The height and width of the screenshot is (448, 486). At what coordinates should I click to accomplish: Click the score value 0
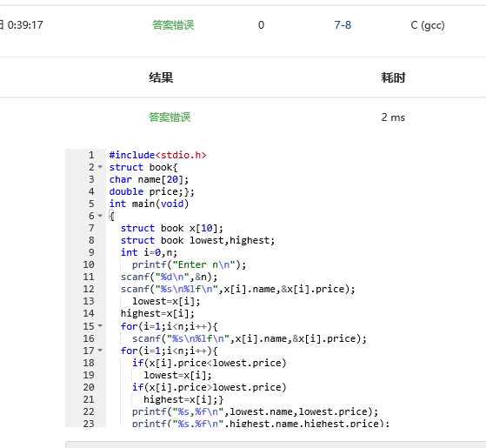point(262,25)
